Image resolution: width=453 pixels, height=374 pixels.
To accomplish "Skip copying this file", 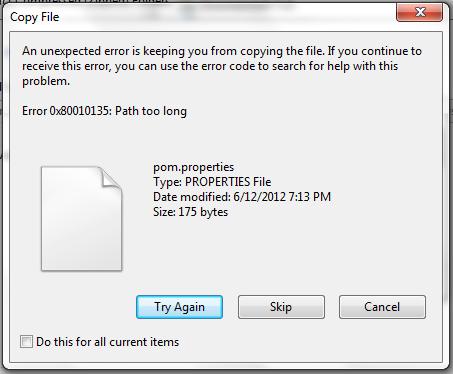I will click(281, 307).
